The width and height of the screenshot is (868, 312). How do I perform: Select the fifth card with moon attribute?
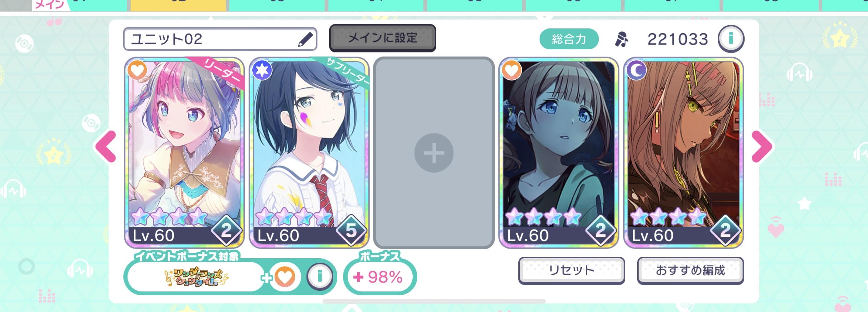683,152
